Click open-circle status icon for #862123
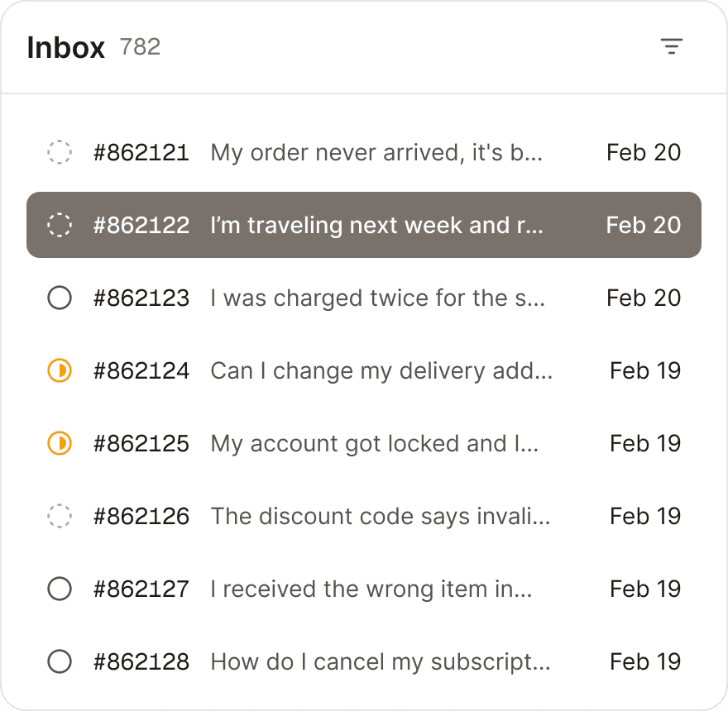 [x=60, y=298]
